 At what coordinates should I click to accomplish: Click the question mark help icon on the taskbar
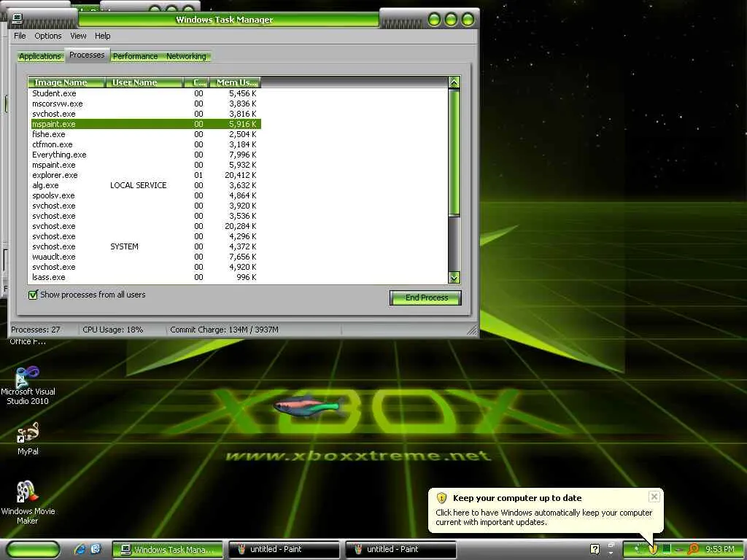click(595, 549)
